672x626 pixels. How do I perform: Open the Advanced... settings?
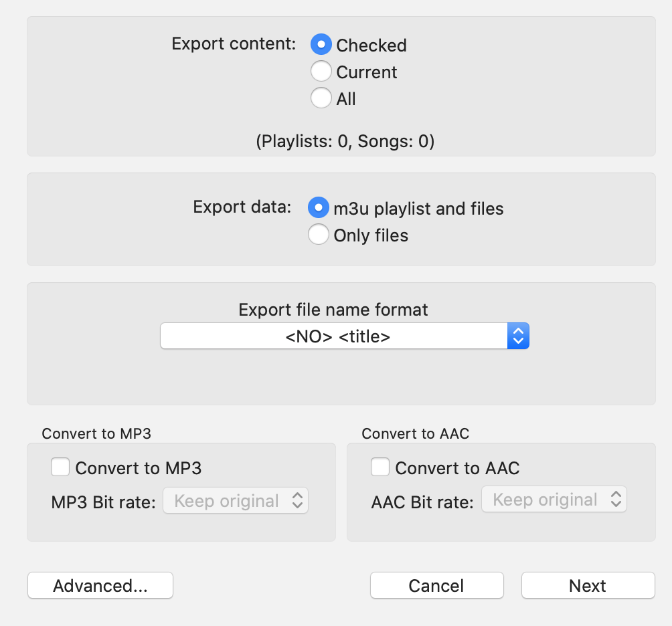[x=100, y=585]
